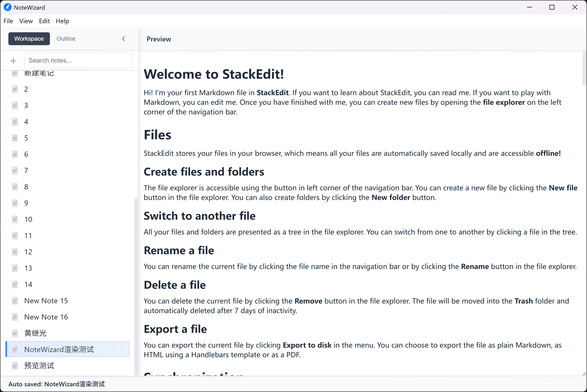587x392 pixels.
Task: Click the file icon beside note 3
Action: pyautogui.click(x=15, y=106)
